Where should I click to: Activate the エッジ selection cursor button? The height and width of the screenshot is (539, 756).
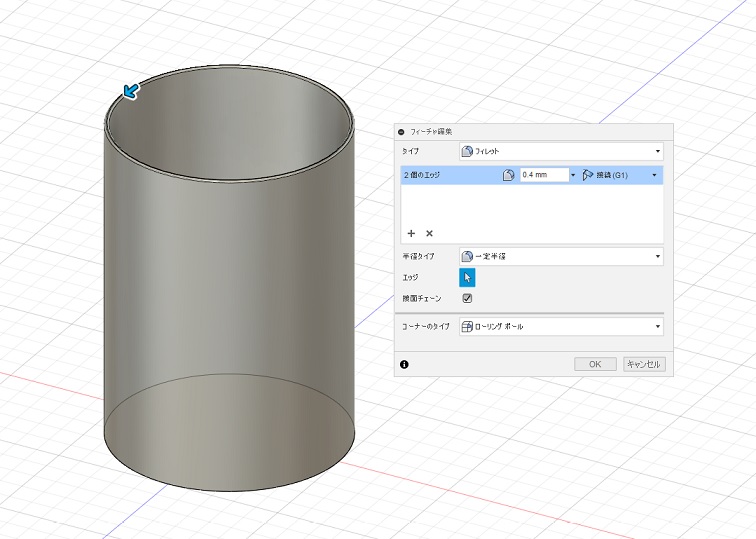[467, 278]
